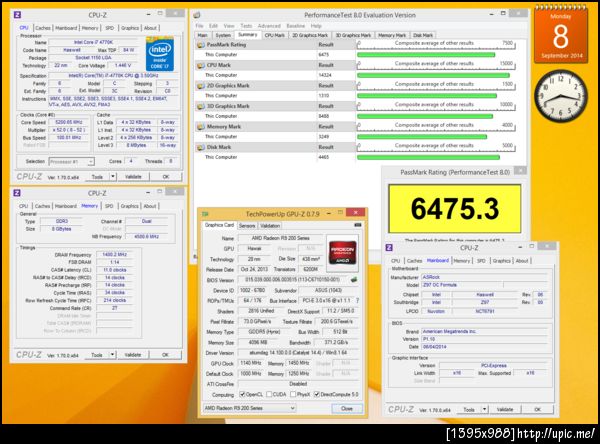Open the CPU Mark tab in PerformanceTest
The width and height of the screenshot is (600, 444).
coord(275,35)
